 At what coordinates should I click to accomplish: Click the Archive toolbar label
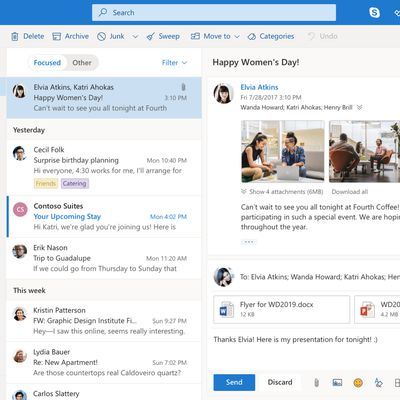(x=77, y=36)
